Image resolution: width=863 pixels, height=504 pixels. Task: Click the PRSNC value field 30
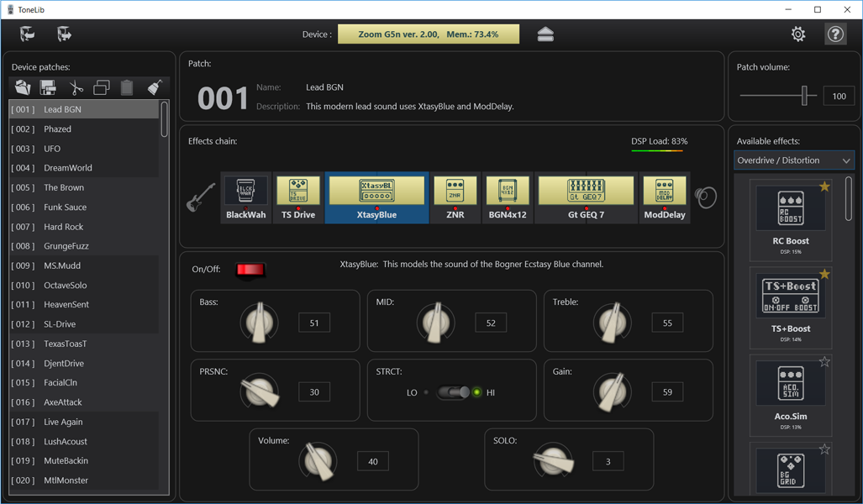point(314,392)
